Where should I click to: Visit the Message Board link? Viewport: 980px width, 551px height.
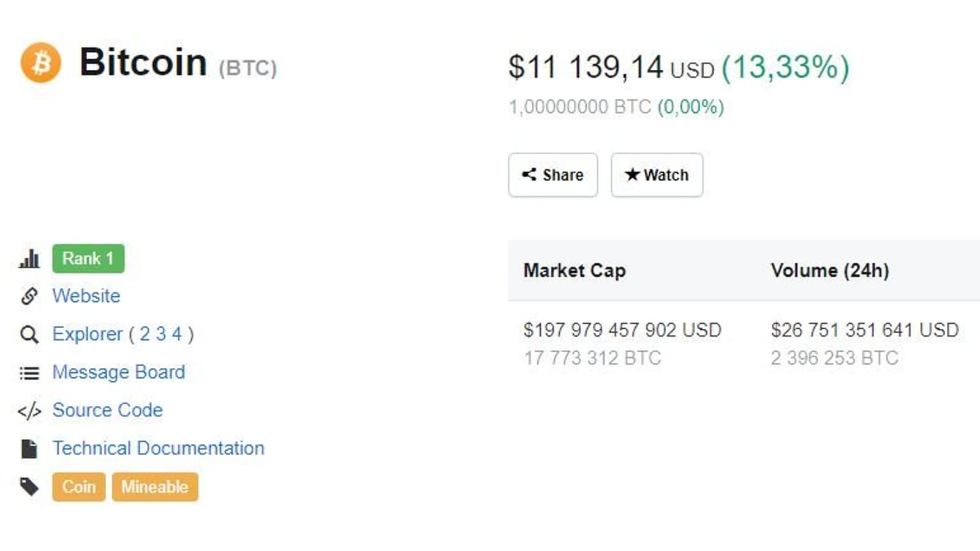click(x=119, y=372)
